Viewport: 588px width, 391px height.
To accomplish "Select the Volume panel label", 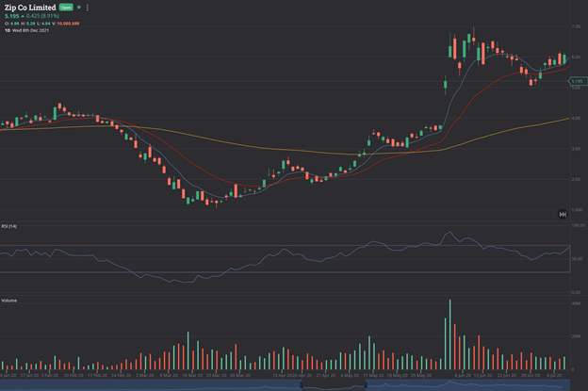I will tap(9, 301).
